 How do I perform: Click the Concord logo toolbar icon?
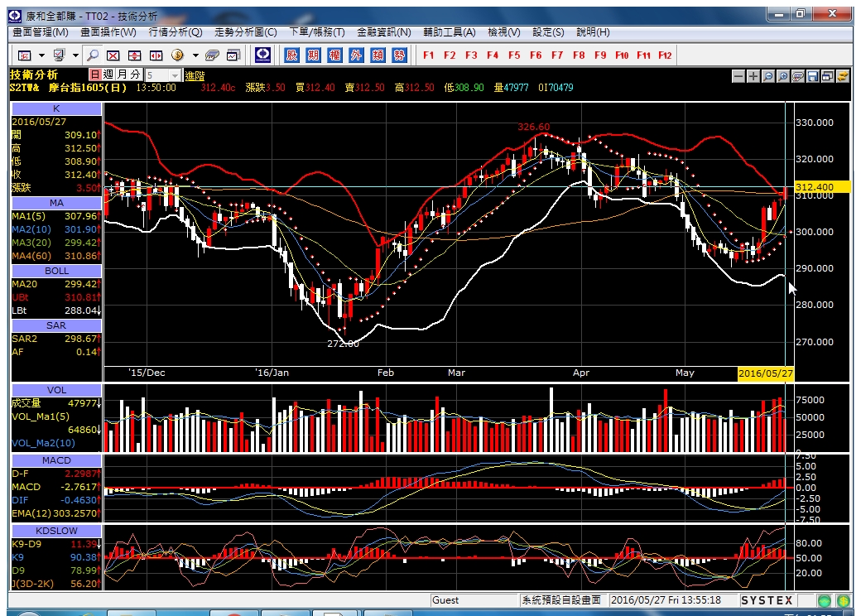(263, 55)
